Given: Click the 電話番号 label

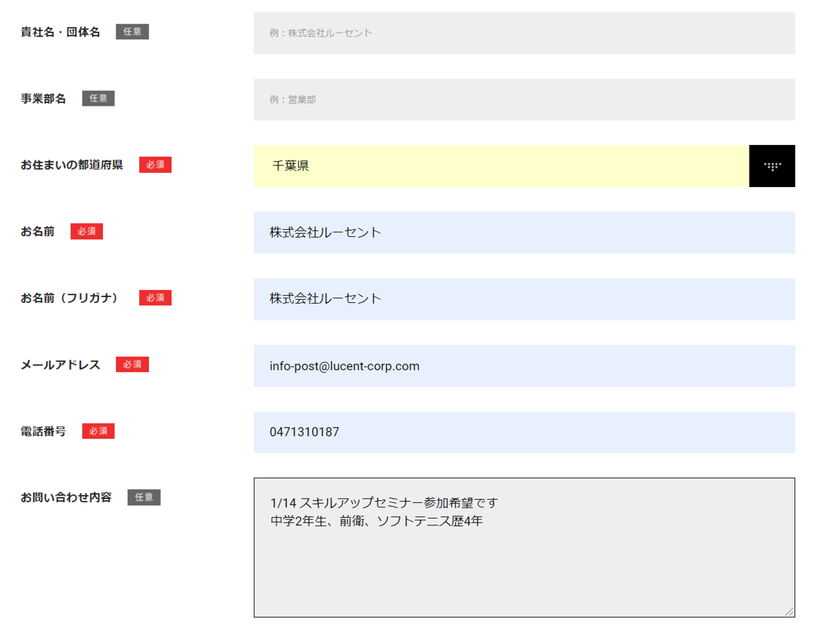Looking at the screenshot, I should point(43,431).
